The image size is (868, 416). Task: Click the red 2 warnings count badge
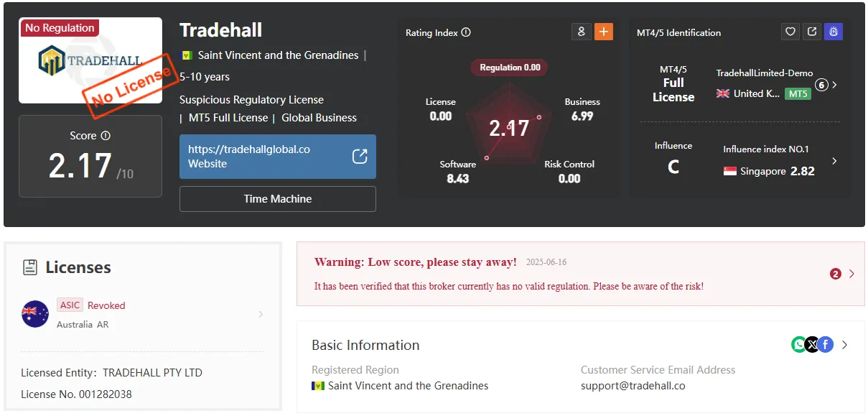pyautogui.click(x=835, y=274)
